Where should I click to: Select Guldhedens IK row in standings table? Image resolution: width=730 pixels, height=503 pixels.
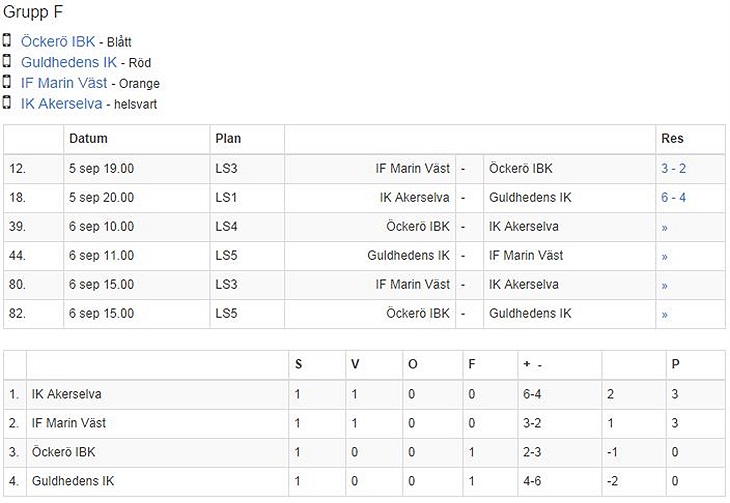pyautogui.click(x=365, y=481)
